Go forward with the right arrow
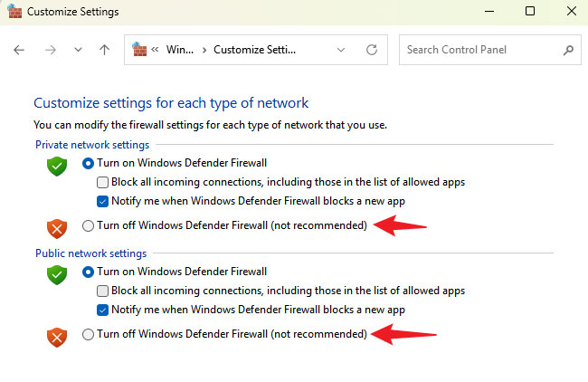The height and width of the screenshot is (382, 588). [x=51, y=50]
